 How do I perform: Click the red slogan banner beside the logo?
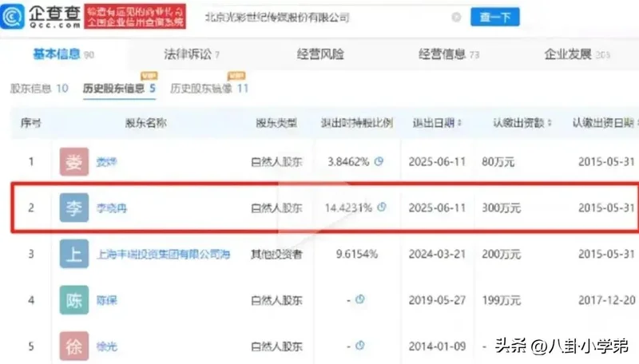click(x=135, y=17)
